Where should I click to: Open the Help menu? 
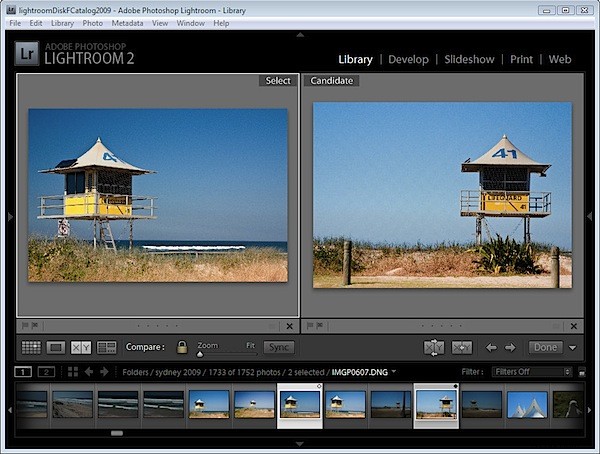coord(221,23)
